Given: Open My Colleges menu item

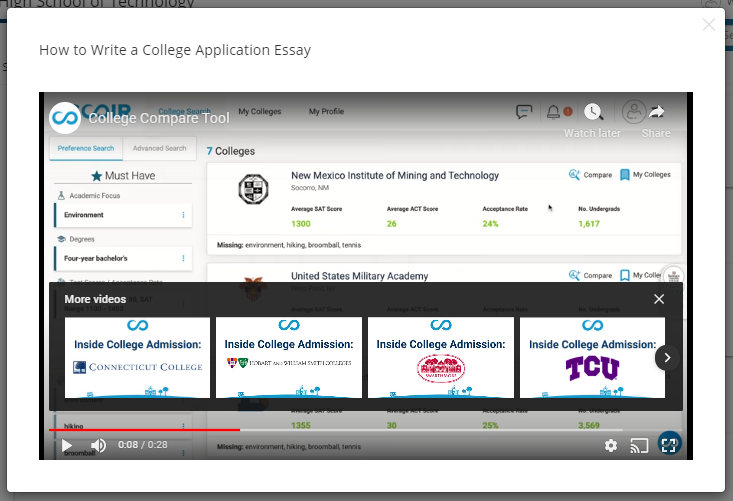Looking at the screenshot, I should [260, 112].
